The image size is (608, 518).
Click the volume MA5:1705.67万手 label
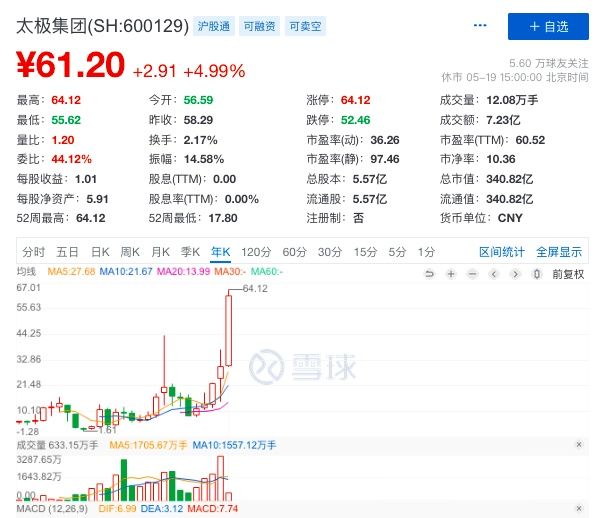(x=148, y=445)
